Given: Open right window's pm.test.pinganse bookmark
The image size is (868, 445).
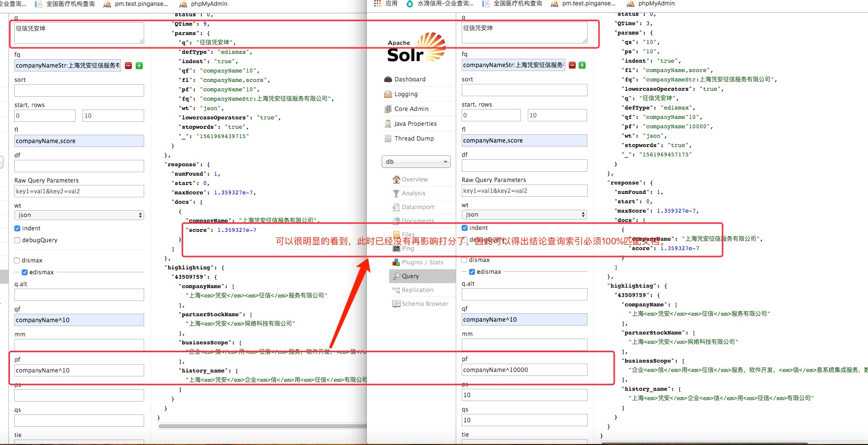Looking at the screenshot, I should (584, 3).
